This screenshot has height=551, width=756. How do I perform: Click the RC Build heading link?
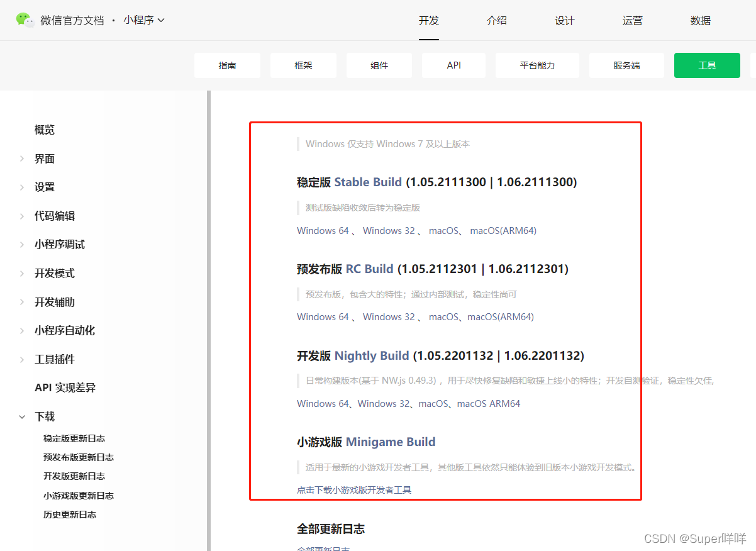tap(370, 269)
